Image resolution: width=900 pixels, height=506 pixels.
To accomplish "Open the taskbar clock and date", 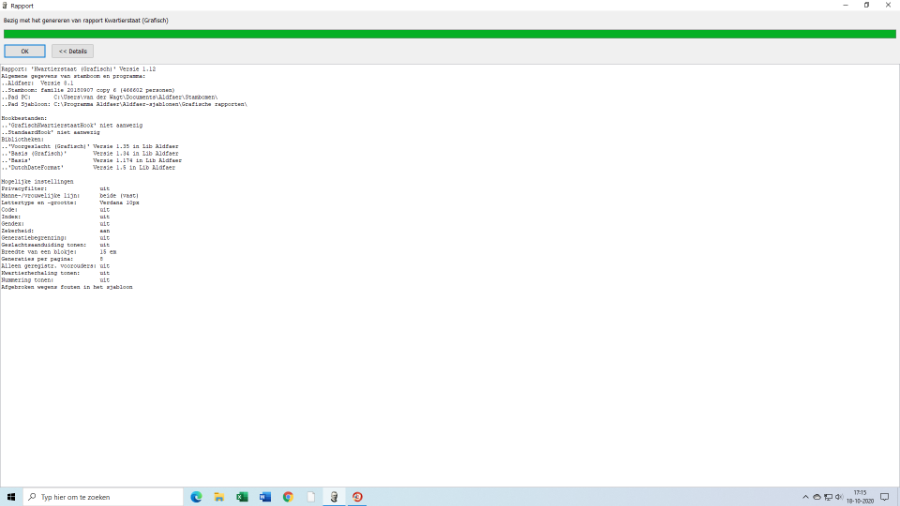I will (x=861, y=497).
